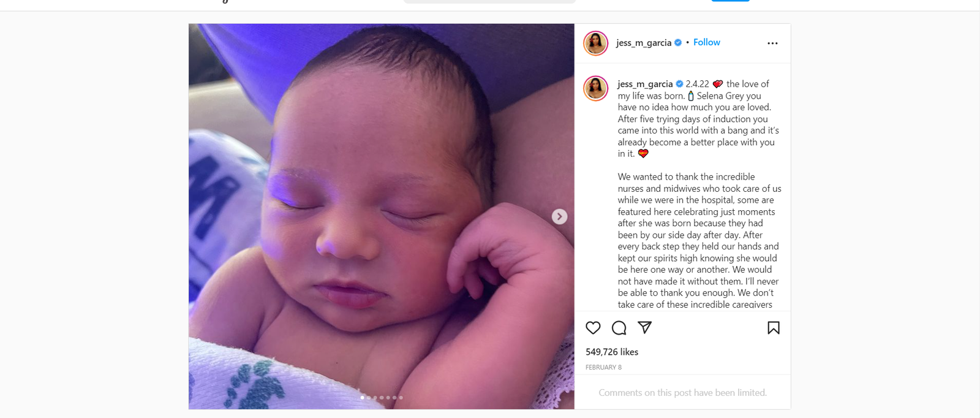The image size is (980, 418).
Task: Select the first carousel dot indicator
Action: click(x=362, y=398)
